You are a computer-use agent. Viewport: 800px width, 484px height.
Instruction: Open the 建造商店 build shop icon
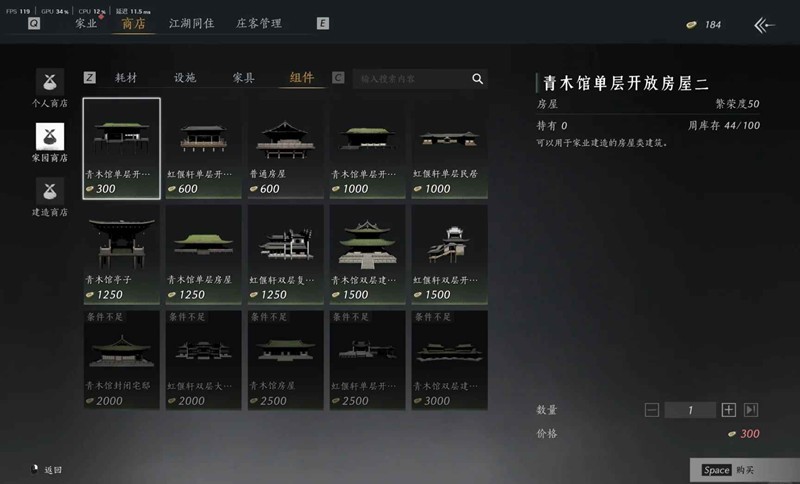(x=49, y=191)
